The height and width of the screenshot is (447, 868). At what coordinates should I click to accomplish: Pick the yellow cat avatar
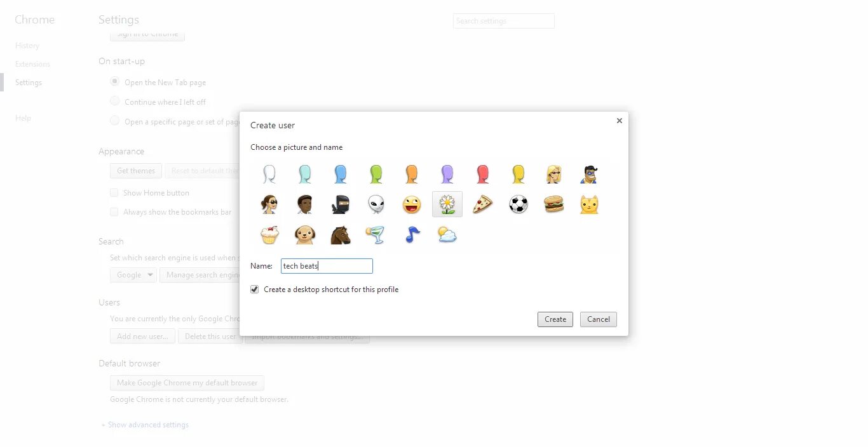[x=590, y=204]
